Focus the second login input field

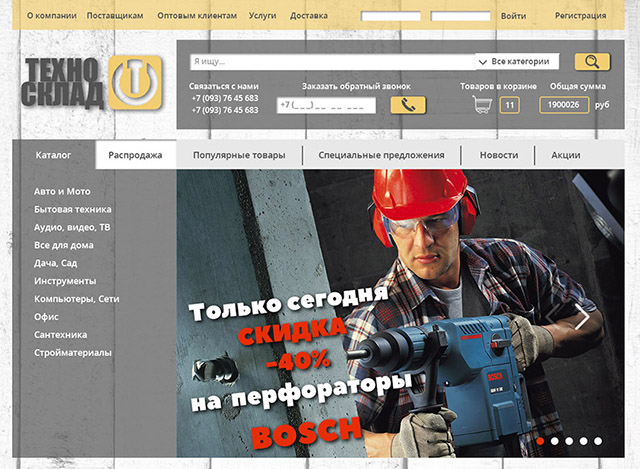coord(460,16)
